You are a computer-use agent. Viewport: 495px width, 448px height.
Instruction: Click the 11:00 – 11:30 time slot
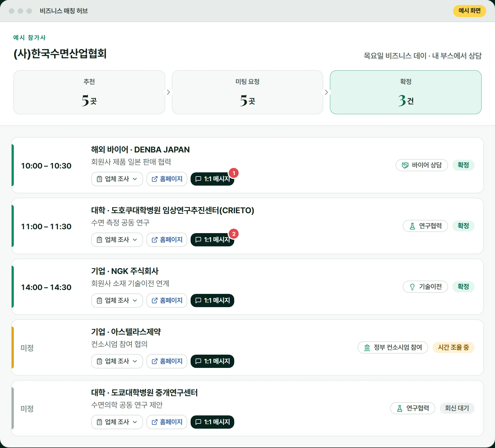[46, 226]
